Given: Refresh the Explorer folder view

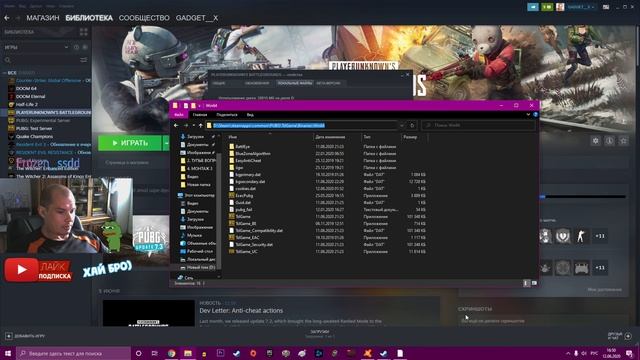Looking at the screenshot, I should [x=412, y=125].
